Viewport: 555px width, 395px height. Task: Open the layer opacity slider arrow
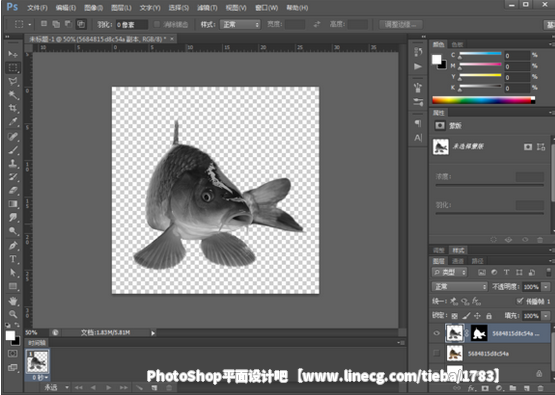point(546,287)
